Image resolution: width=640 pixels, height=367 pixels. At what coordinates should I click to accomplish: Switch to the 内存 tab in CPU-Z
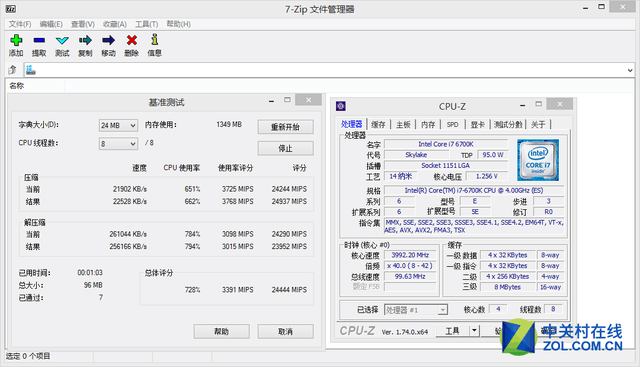pyautogui.click(x=428, y=125)
